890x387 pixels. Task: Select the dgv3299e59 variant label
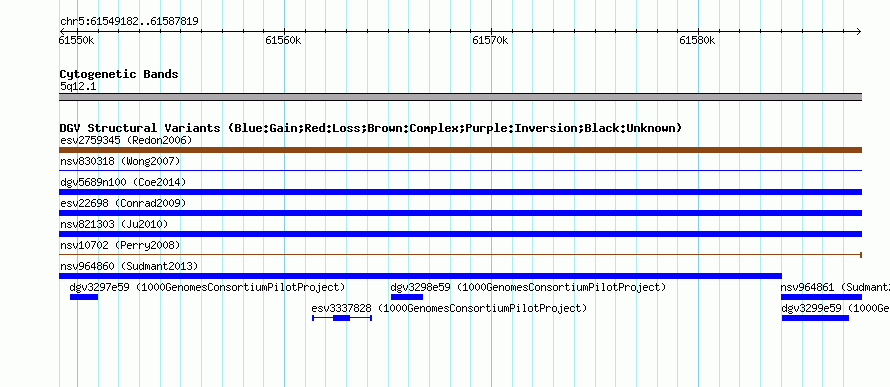(x=836, y=308)
